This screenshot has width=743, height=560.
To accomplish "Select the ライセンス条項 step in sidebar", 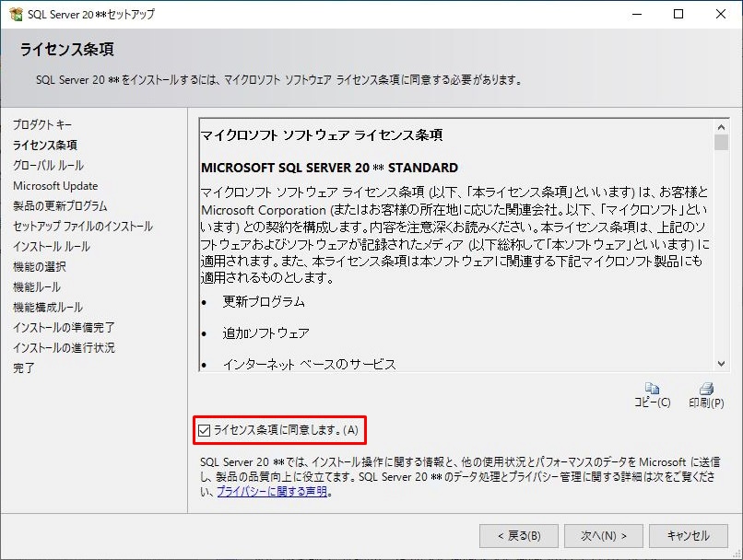I will [x=45, y=145].
